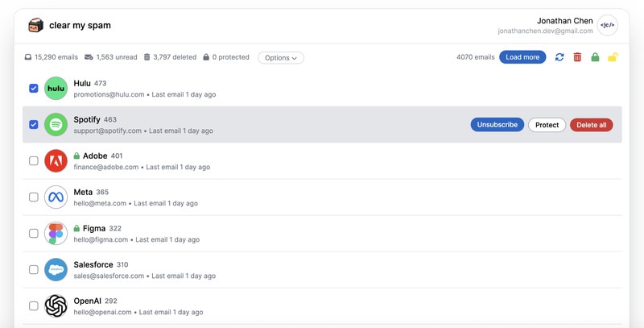Click the clear my spam logo icon
This screenshot has width=644, height=328.
35,25
